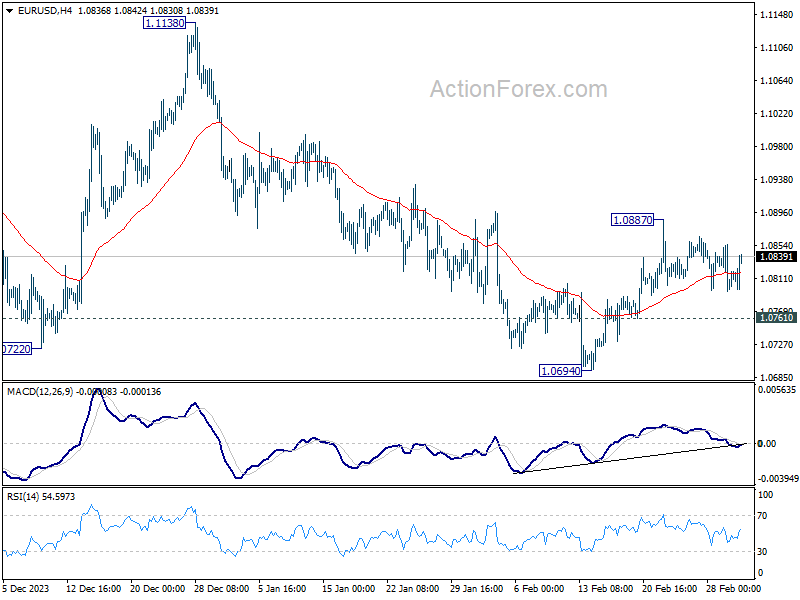
Task: Click the 1.07270 price axis value
Action: pos(777,344)
